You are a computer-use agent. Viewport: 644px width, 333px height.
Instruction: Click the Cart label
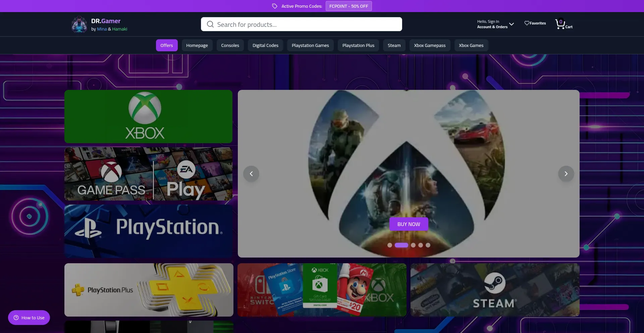pyautogui.click(x=569, y=27)
